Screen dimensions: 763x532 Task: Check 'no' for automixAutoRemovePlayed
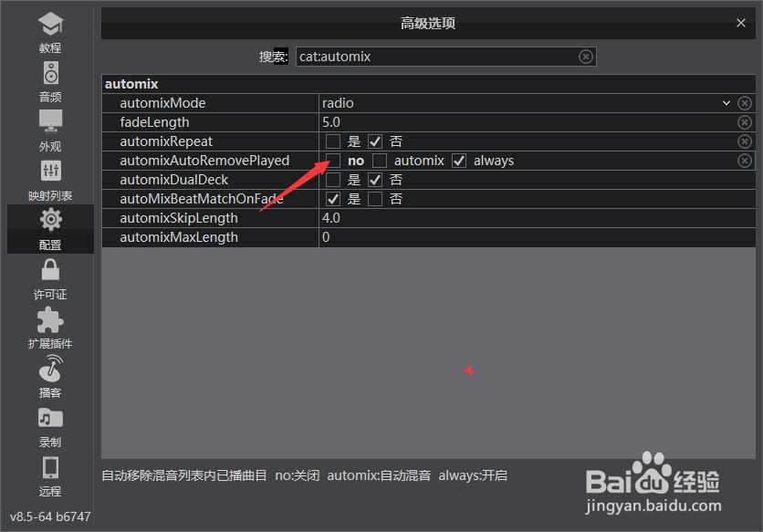pyautogui.click(x=333, y=161)
